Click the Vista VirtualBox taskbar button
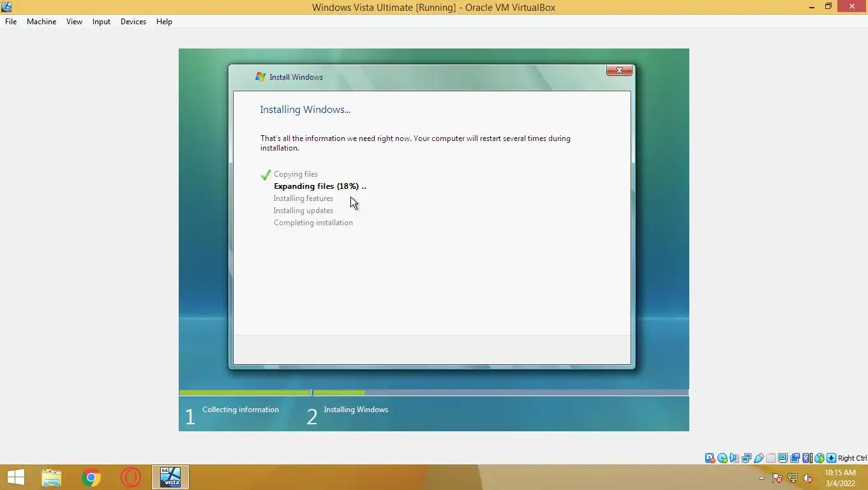 coord(170,477)
